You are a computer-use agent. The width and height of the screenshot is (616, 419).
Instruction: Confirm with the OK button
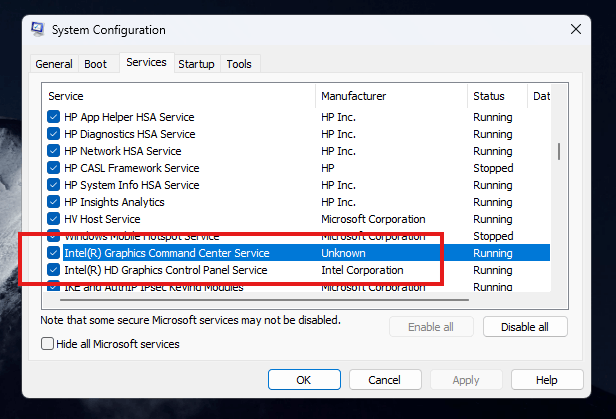pos(304,380)
